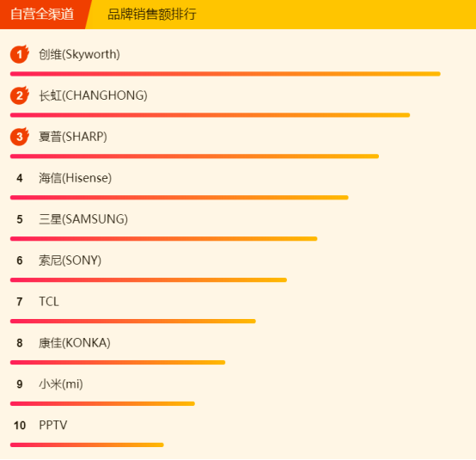This screenshot has height=460, width=476.
Task: Select the TCL brand name
Action: (49, 302)
